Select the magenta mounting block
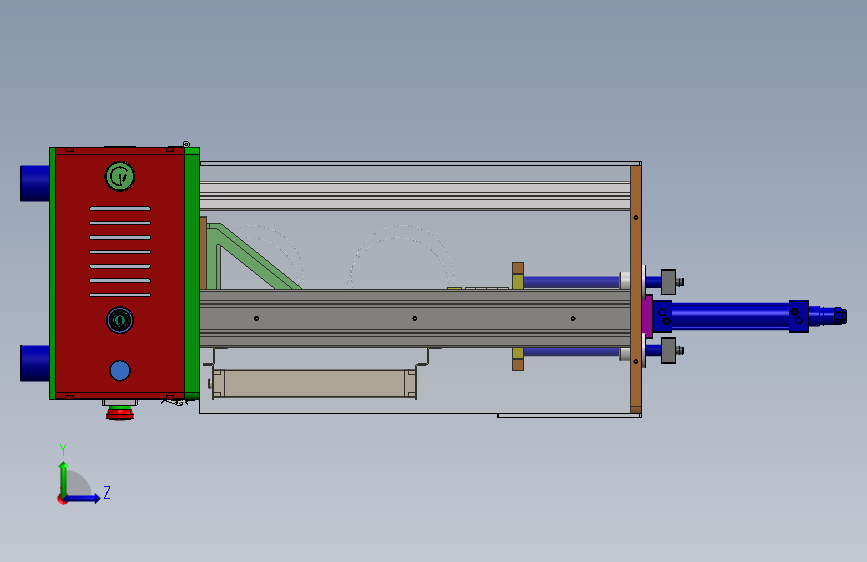Image resolution: width=867 pixels, height=562 pixels. click(649, 316)
